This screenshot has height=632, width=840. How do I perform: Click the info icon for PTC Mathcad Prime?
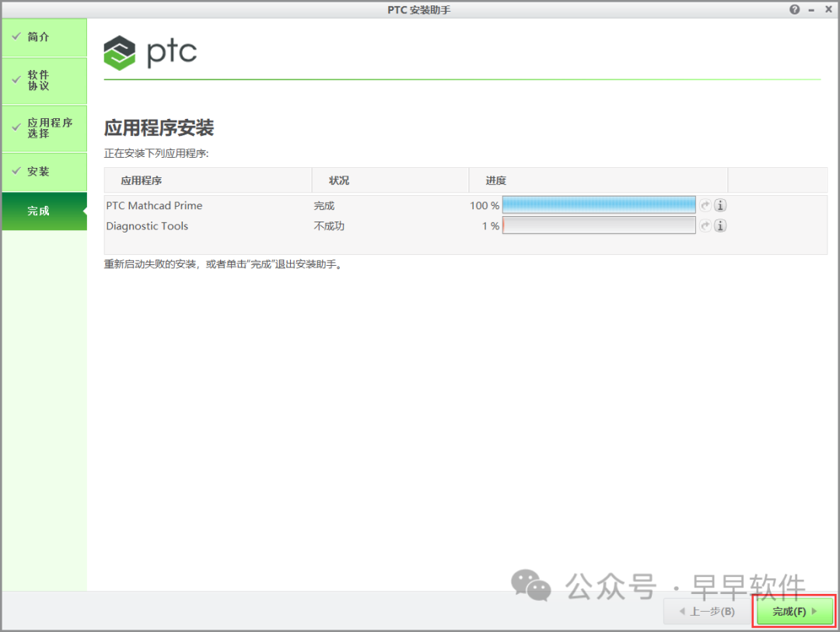click(720, 205)
